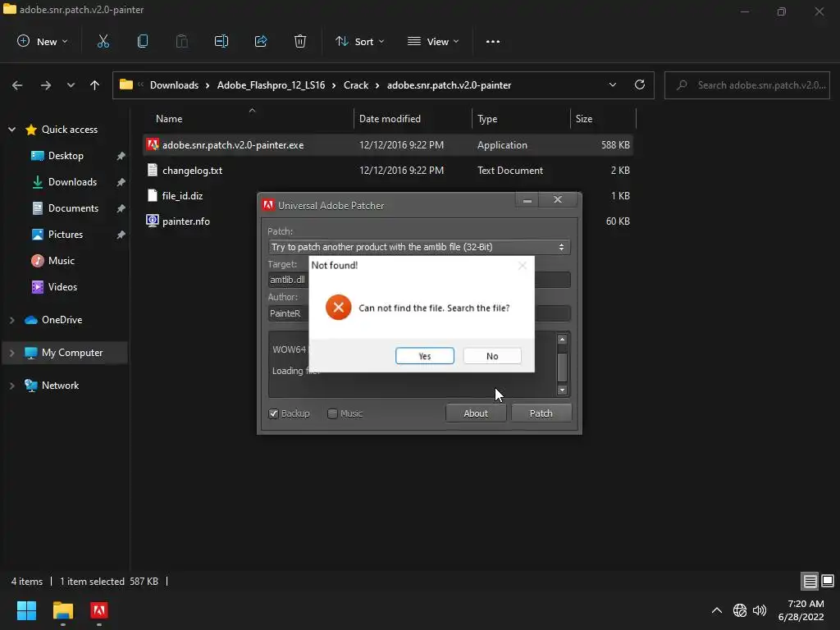
Task: Click Adobe_Flashpro_12_LS16 in breadcrumb
Action: 271,85
